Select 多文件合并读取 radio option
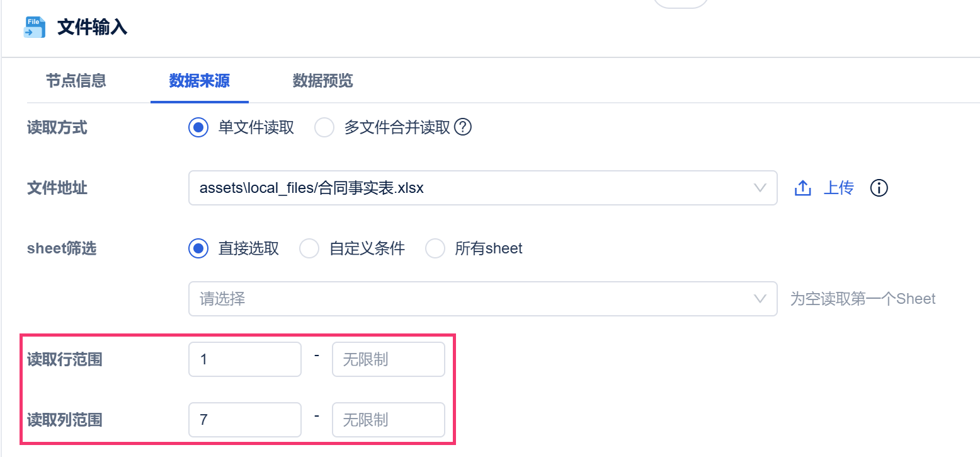This screenshot has width=980, height=457. pos(324,128)
